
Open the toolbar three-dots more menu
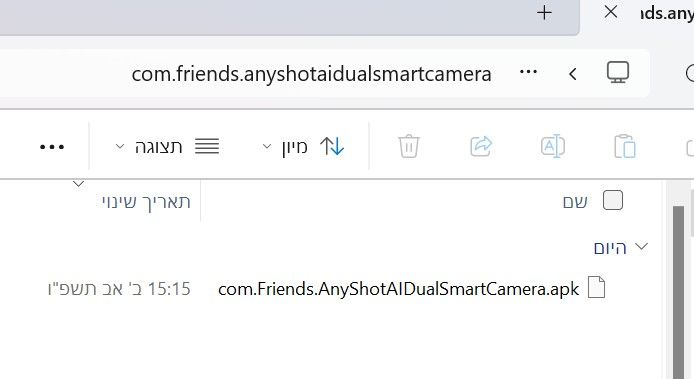tap(52, 147)
